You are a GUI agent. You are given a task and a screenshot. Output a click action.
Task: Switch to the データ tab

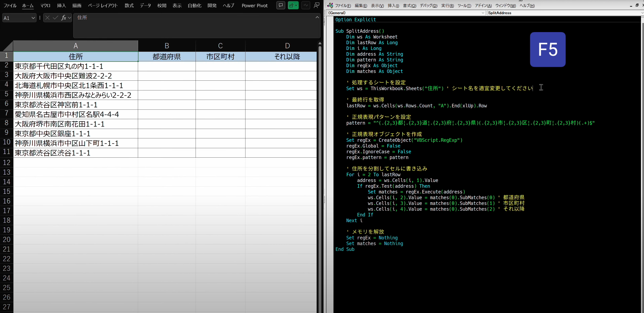point(145,5)
